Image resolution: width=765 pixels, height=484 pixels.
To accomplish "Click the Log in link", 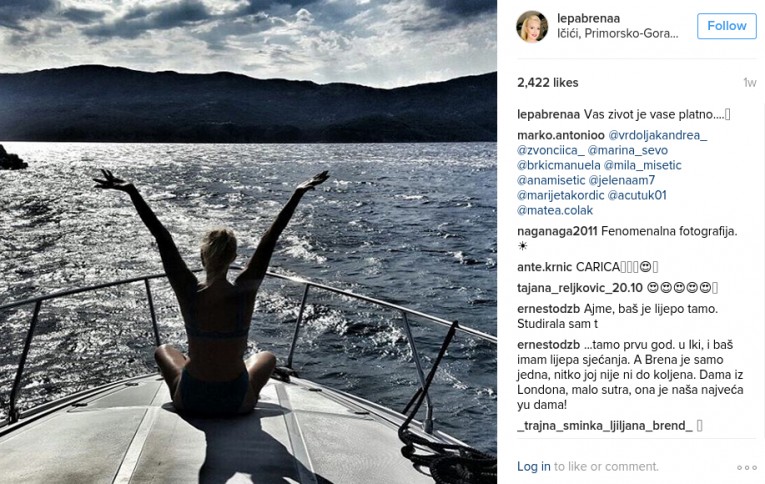I will pyautogui.click(x=533, y=466).
